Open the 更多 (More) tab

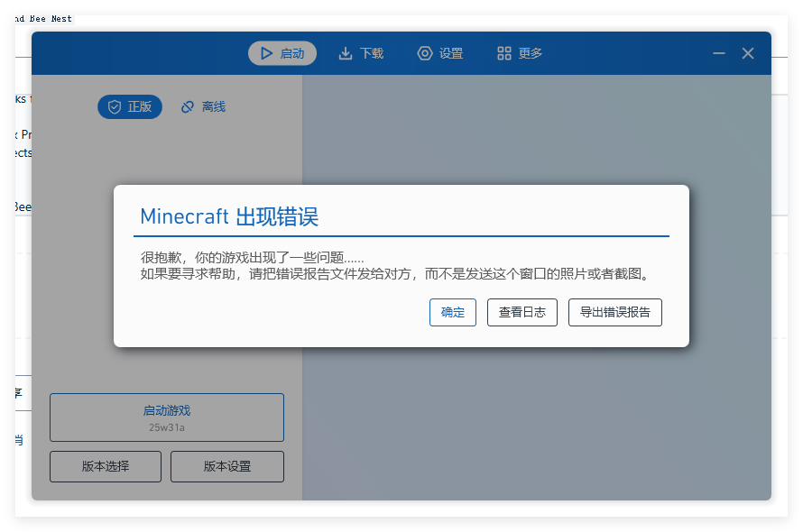coord(520,53)
